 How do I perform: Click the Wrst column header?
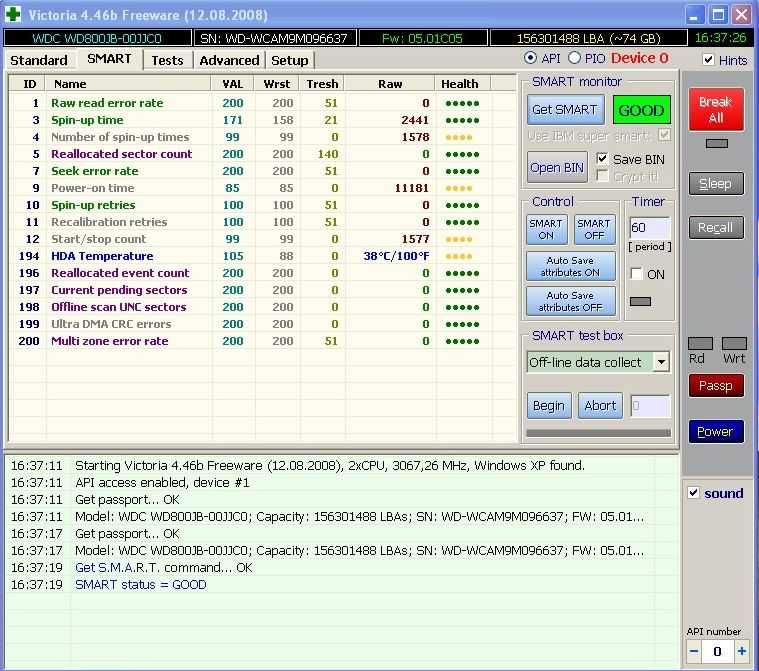click(x=276, y=84)
